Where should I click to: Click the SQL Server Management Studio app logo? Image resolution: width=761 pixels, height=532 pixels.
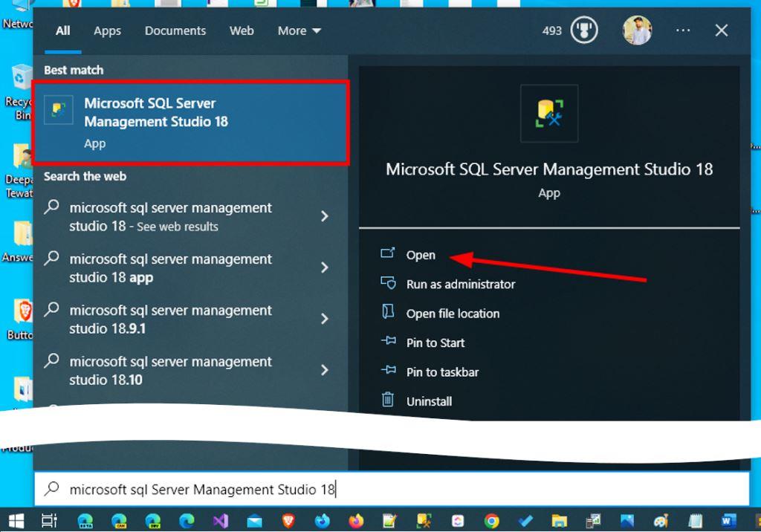coord(548,113)
